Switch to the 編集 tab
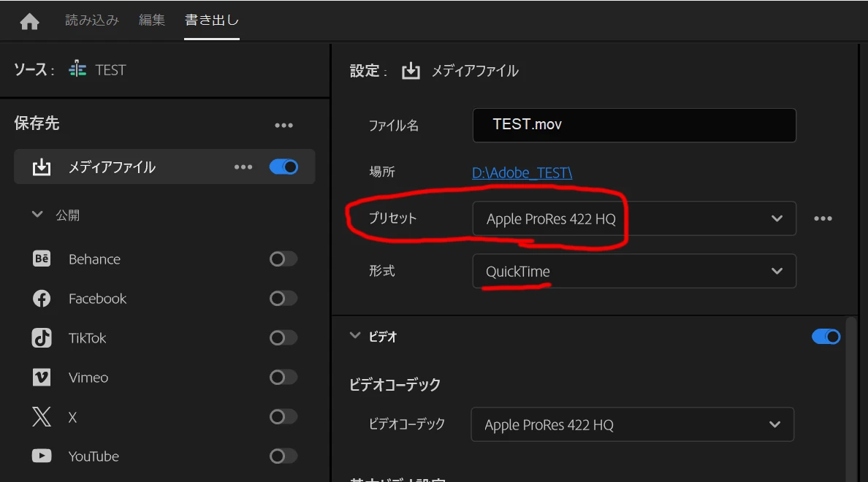868x482 pixels. 152,20
